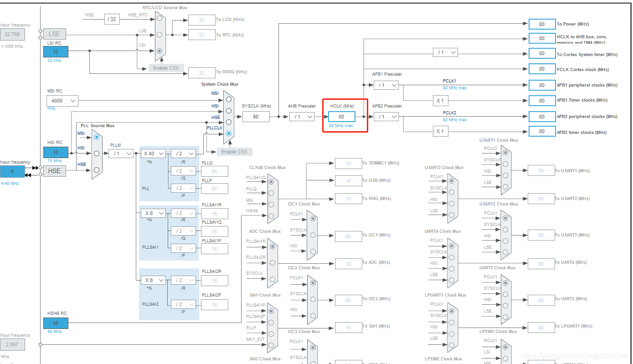Choose PCLK2 in USART1 Clock Mux

(505, 154)
